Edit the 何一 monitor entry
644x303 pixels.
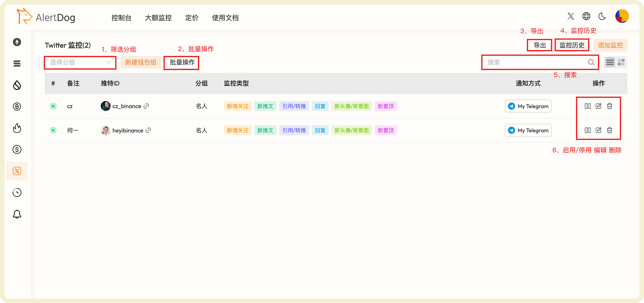[598, 130]
